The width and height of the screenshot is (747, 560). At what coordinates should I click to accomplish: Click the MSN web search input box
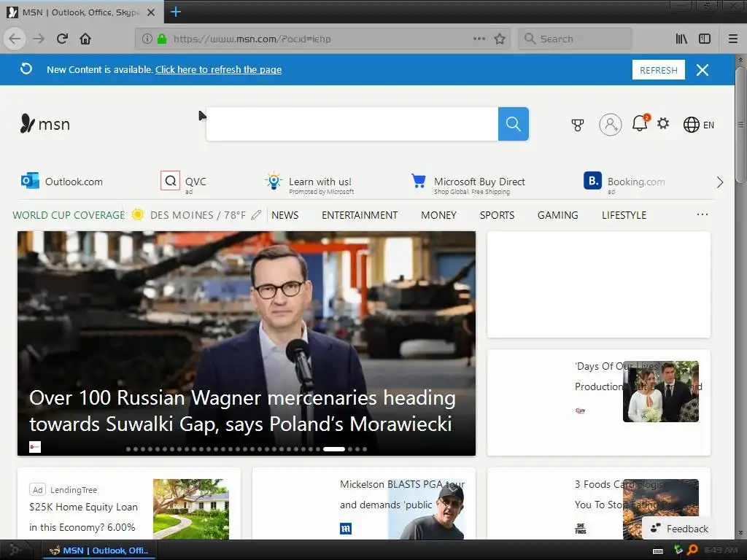[x=352, y=124]
